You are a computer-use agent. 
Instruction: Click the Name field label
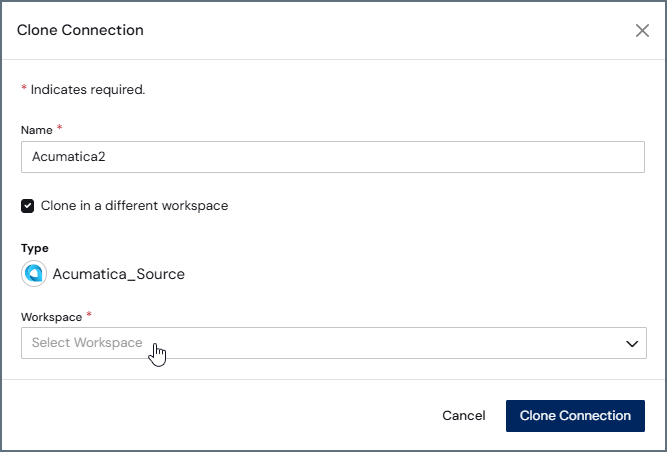coord(37,130)
